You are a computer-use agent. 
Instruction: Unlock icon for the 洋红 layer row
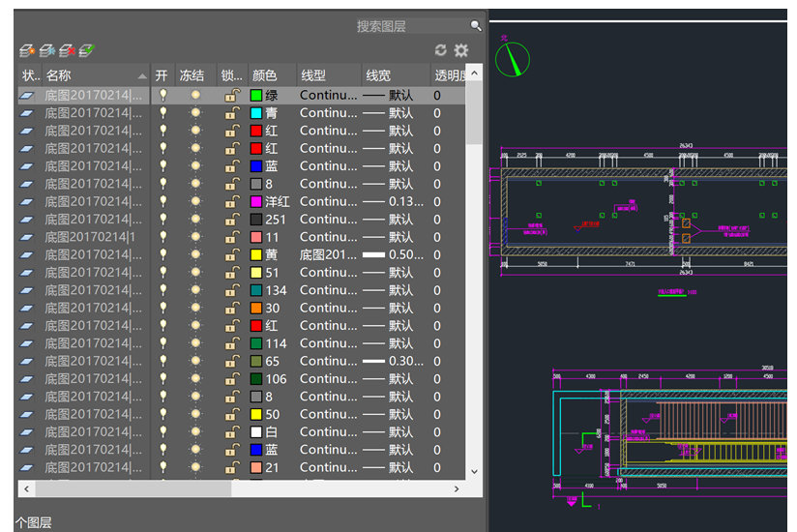point(232,202)
